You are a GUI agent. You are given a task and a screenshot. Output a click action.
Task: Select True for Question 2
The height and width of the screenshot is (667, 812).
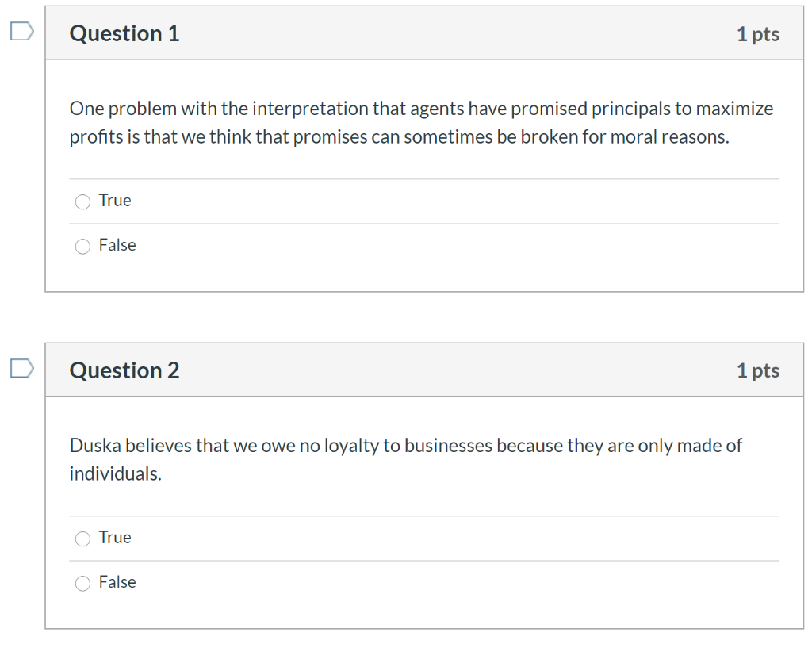(x=82, y=539)
